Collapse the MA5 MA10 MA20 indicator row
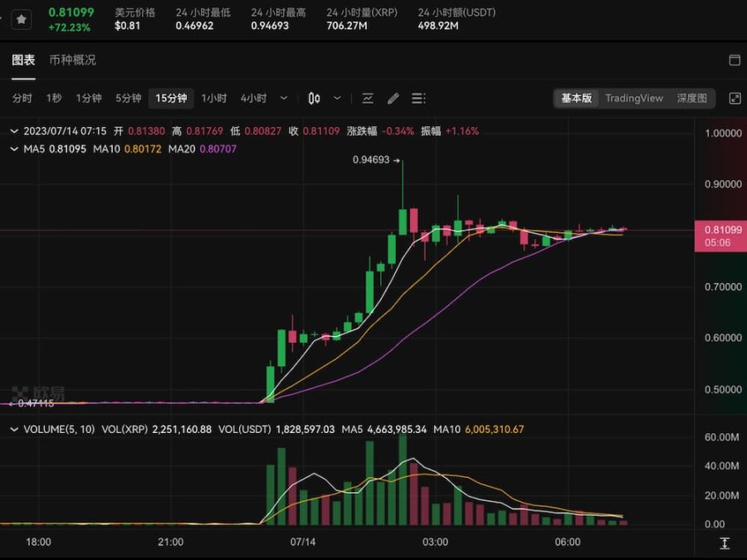Screen dimensions: 747x560 [14, 149]
